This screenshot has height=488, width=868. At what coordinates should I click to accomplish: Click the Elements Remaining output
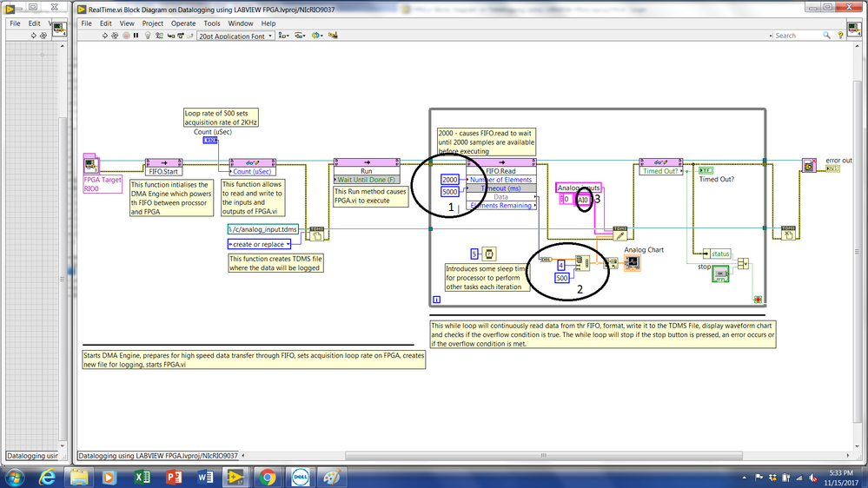pos(501,205)
